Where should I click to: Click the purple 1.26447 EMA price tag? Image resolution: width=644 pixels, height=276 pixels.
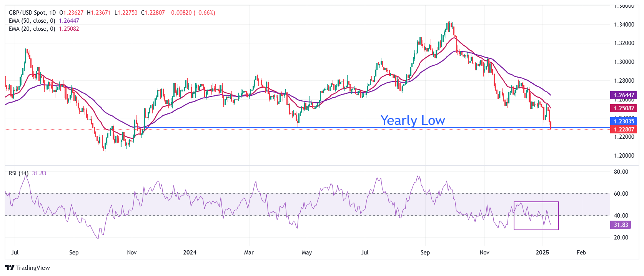click(624, 95)
